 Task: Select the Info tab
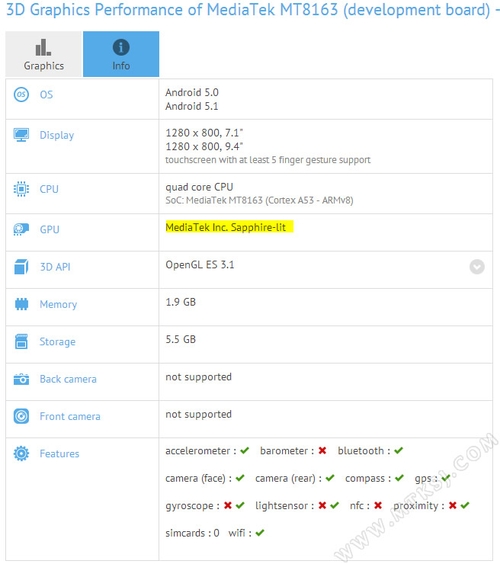click(x=121, y=54)
